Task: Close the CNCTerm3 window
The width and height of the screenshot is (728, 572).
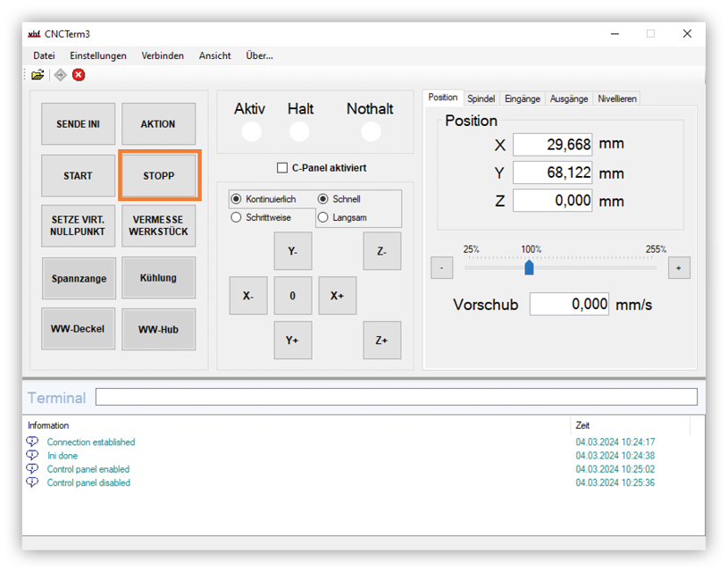Action: [687, 34]
